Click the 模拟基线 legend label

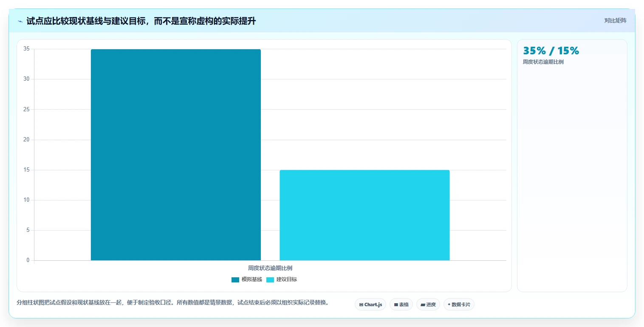pyautogui.click(x=252, y=279)
